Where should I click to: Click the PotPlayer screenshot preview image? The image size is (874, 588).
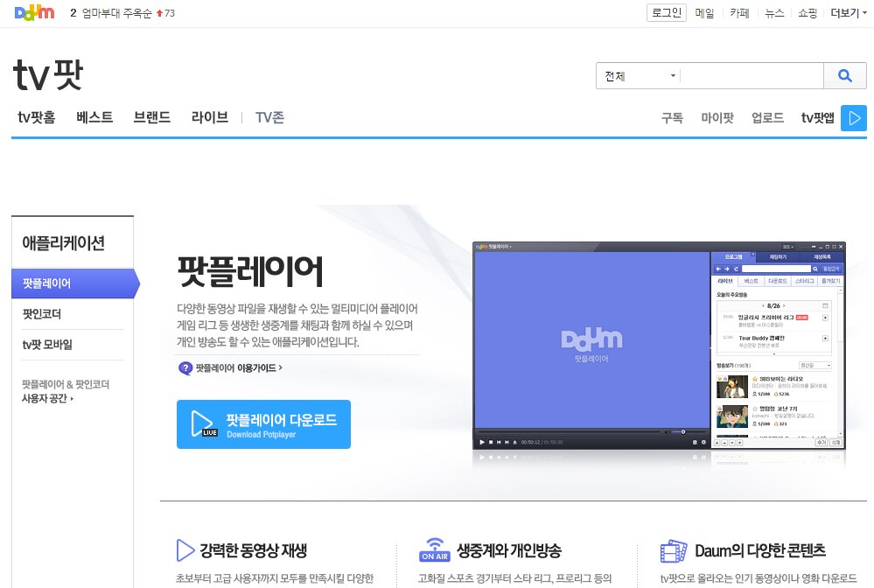(659, 345)
